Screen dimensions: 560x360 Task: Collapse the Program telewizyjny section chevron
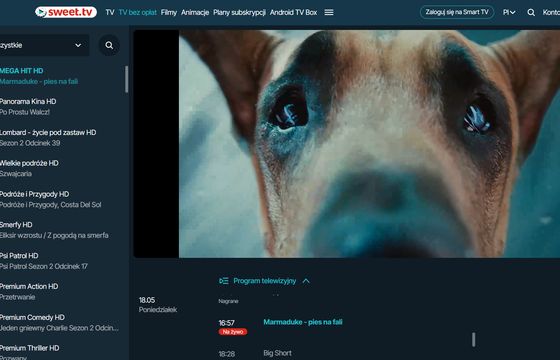pyautogui.click(x=306, y=281)
